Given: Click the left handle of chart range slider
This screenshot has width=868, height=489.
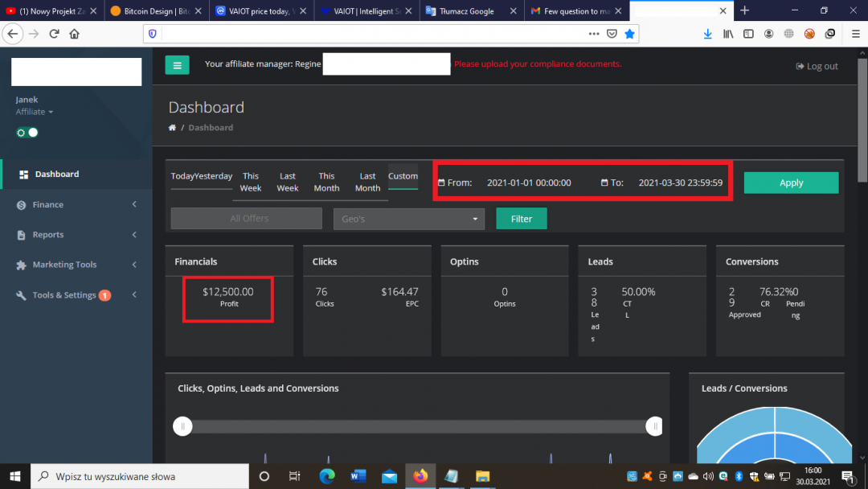Looking at the screenshot, I should click(x=183, y=426).
